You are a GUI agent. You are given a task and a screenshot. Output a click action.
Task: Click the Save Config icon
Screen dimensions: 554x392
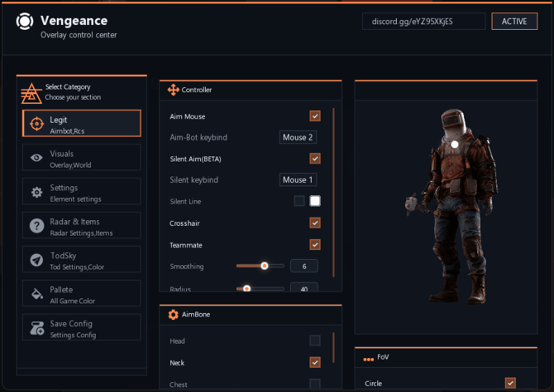coord(37,328)
